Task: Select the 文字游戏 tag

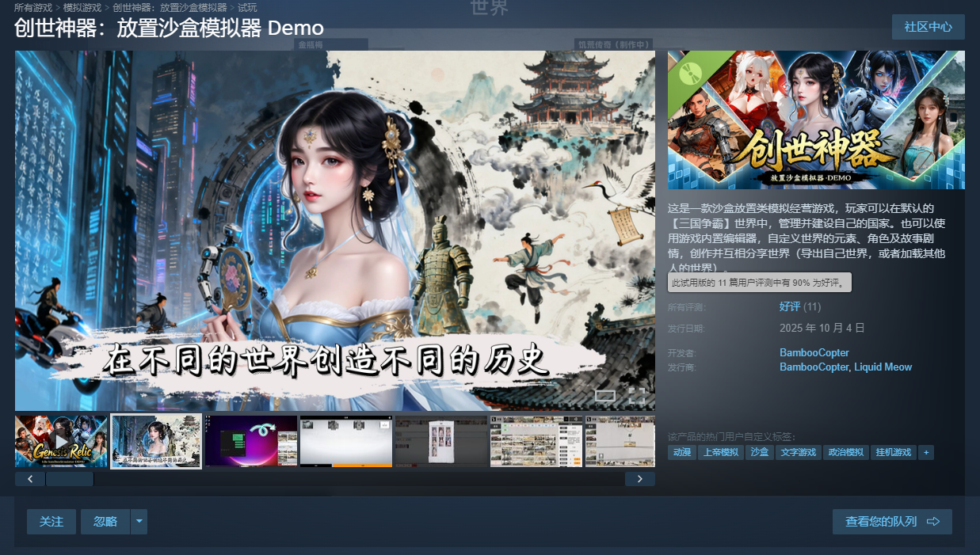Action: [798, 453]
